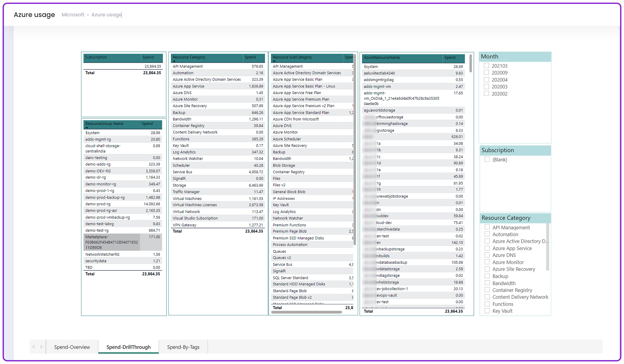Screen dimensions: 624x364
Task: Open the Spend-By-Tags tab
Action: tap(183, 347)
